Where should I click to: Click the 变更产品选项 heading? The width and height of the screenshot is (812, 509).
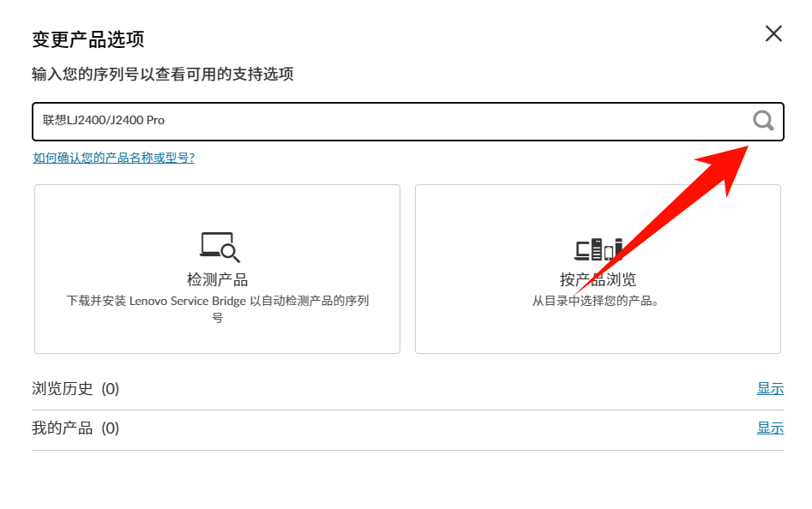87,39
